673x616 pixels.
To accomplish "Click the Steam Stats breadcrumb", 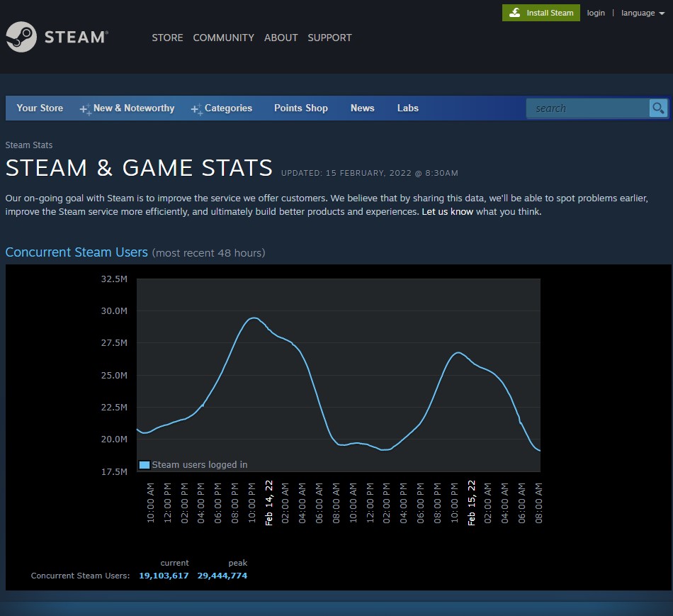I will coord(29,145).
